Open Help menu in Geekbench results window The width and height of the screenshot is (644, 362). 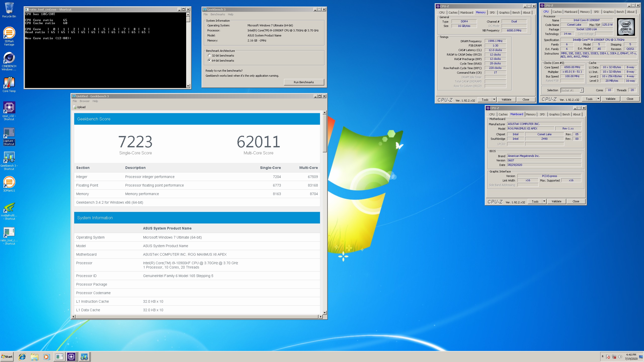coord(95,101)
